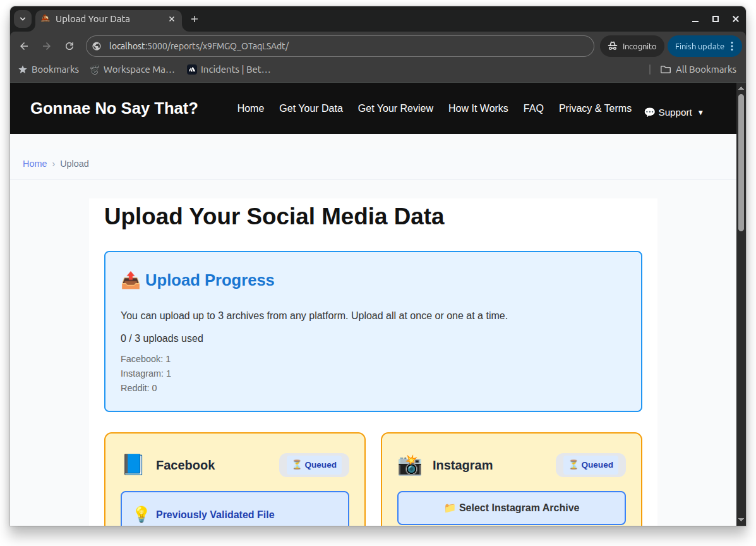Click the outbox tray icon beside Upload Progress
Image resolution: width=756 pixels, height=546 pixels.
[x=130, y=280]
